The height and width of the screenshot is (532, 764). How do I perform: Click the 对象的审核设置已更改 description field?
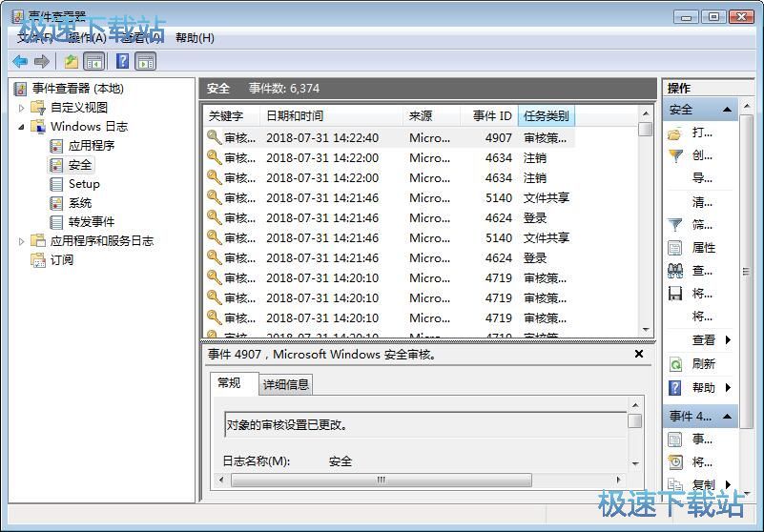(x=425, y=425)
